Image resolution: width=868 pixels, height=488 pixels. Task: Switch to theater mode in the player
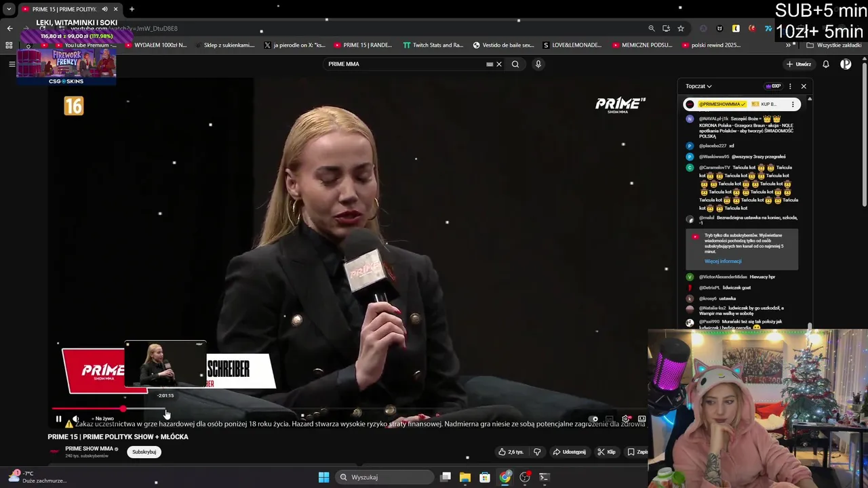(642, 419)
